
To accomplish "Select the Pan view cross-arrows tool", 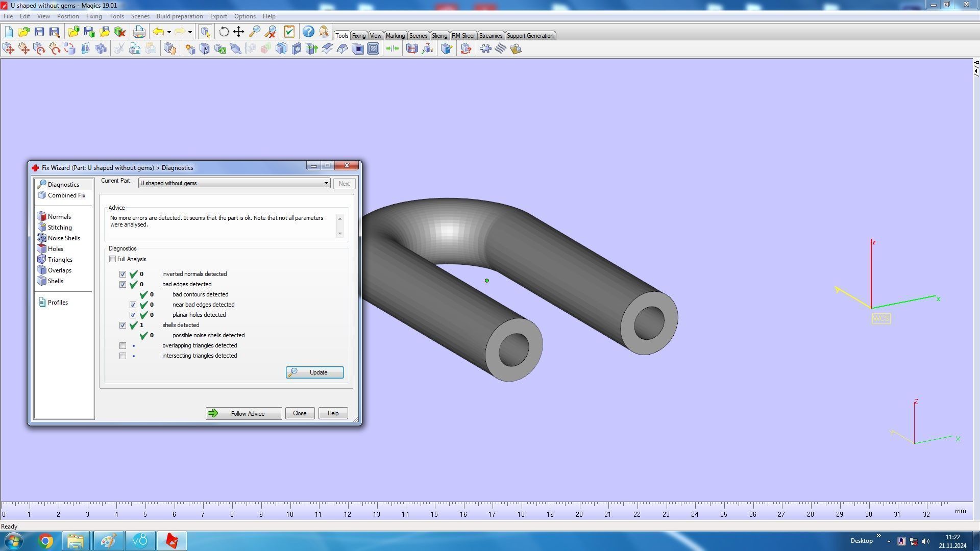I will point(238,32).
